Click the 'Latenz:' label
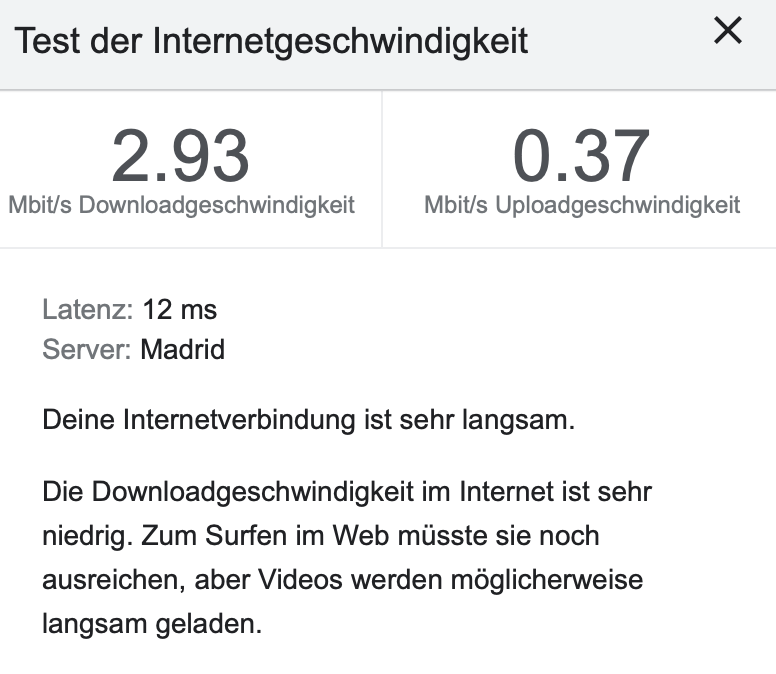Image resolution: width=776 pixels, height=674 pixels. 87,310
